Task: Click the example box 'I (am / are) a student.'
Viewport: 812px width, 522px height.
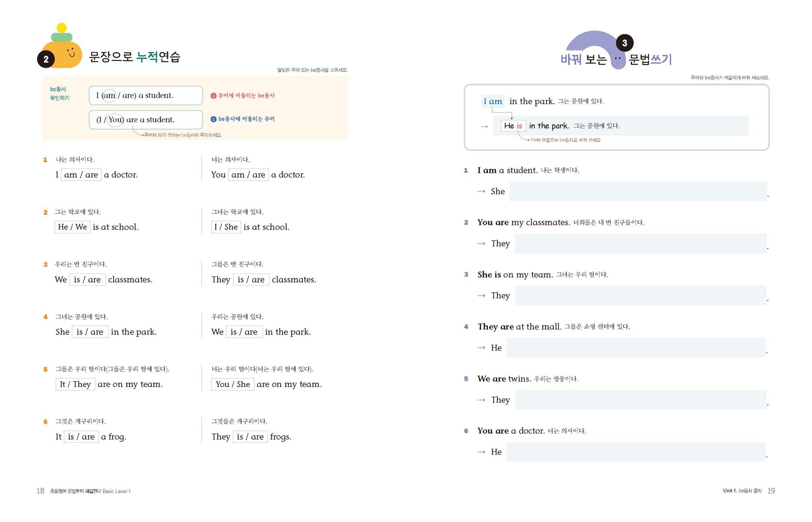Action: (146, 95)
